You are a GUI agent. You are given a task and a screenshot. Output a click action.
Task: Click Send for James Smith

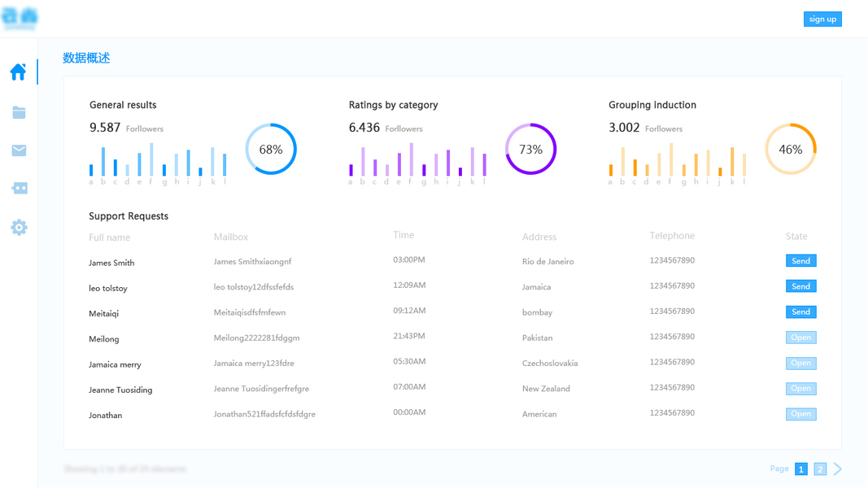(x=801, y=260)
